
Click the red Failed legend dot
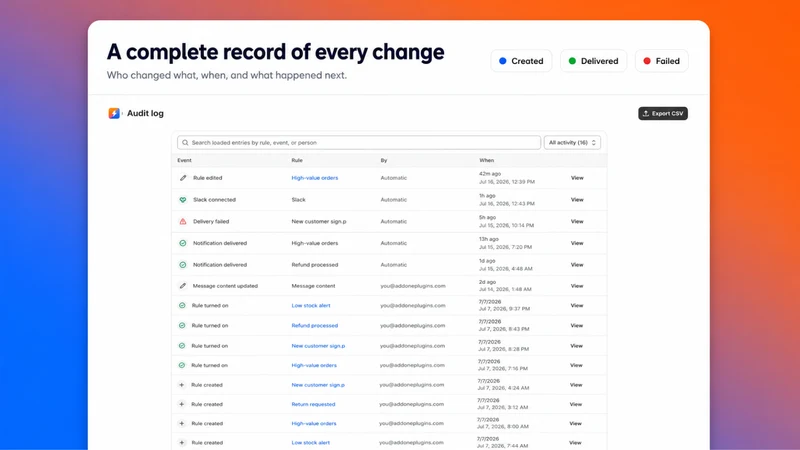(x=647, y=61)
